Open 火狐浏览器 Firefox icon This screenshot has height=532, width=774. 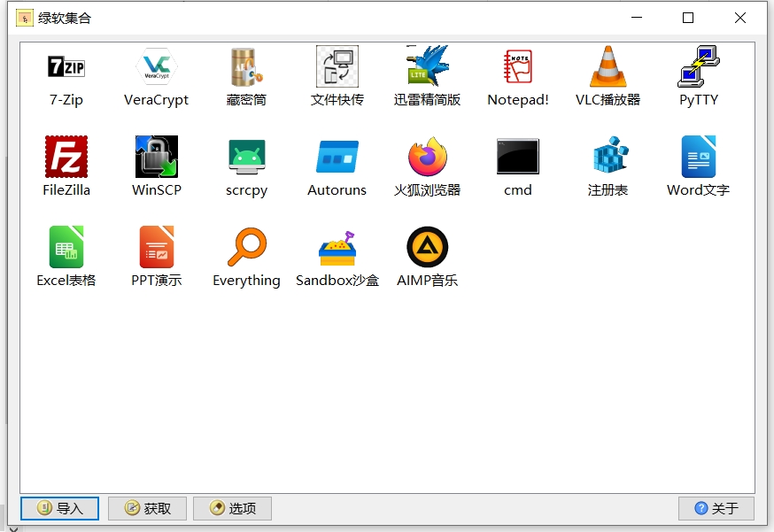[428, 157]
